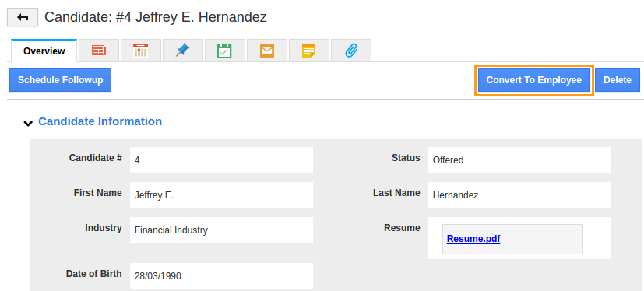Click the Industry label
This screenshot has height=291, width=644.
[x=103, y=228]
